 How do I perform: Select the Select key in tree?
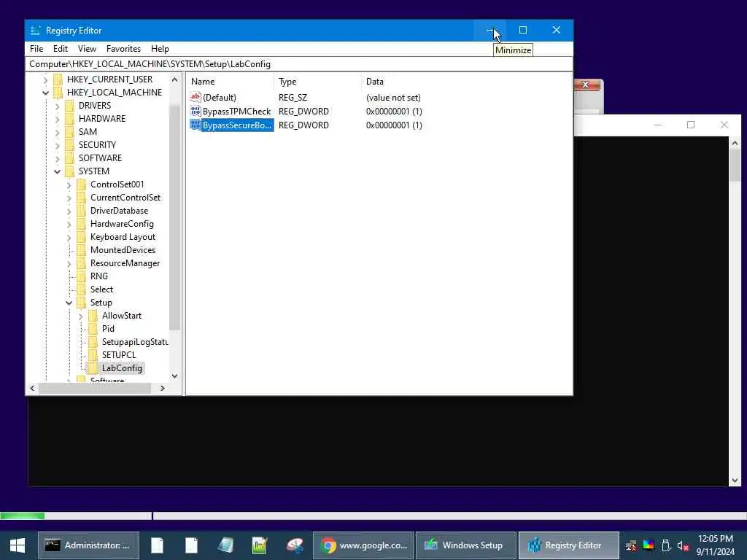[101, 289]
